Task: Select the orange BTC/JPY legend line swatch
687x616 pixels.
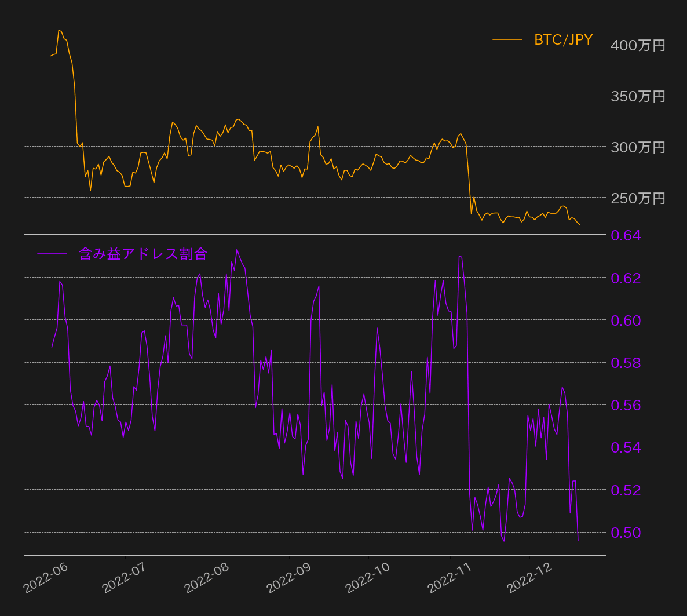Action: (507, 39)
